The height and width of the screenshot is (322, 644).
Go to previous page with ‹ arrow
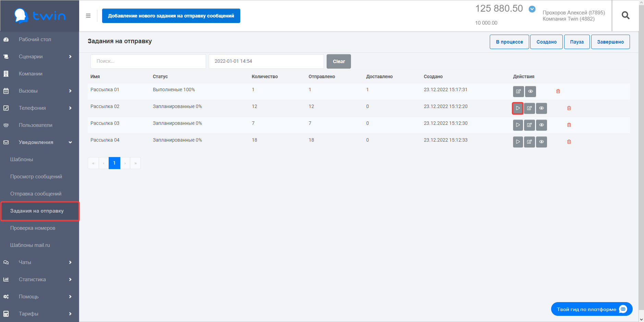coord(104,163)
